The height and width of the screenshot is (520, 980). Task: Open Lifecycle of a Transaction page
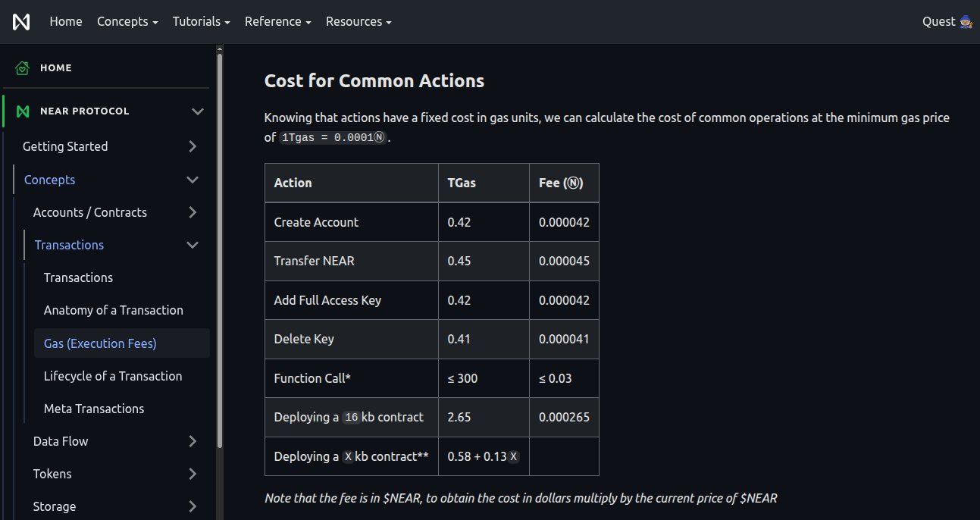113,376
